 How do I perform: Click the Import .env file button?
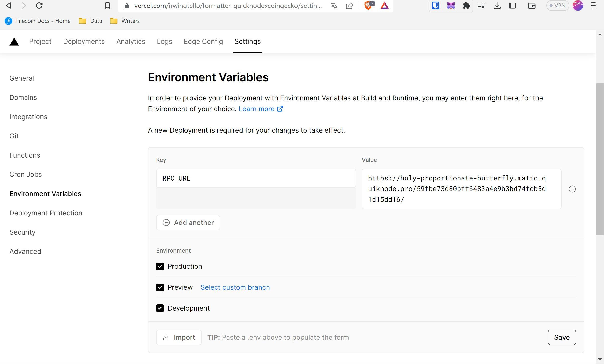point(179,337)
